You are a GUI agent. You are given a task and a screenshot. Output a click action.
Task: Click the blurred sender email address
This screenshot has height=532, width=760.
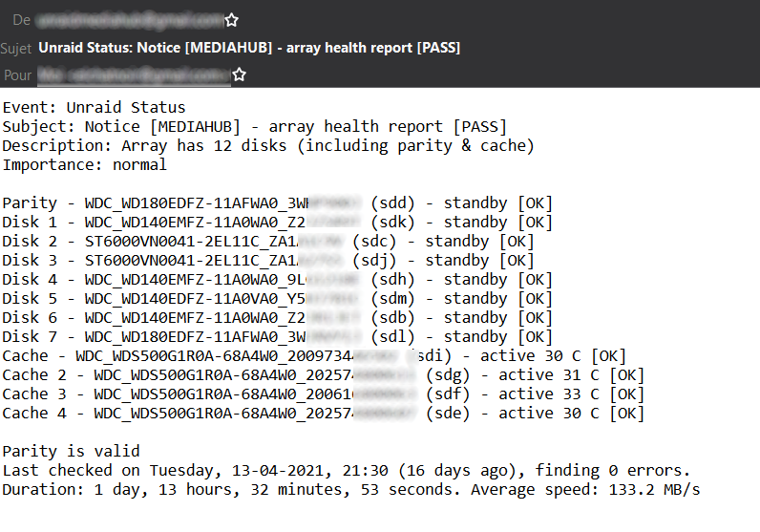131,20
